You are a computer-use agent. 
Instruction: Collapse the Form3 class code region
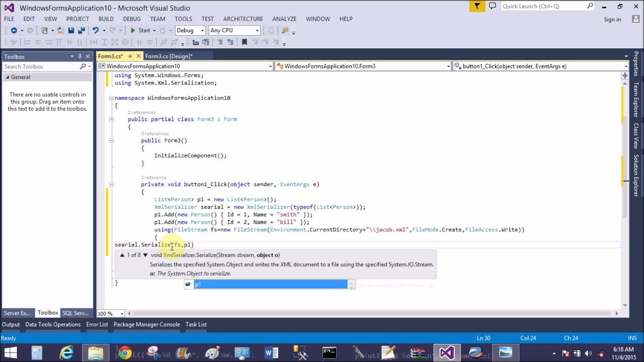(112, 119)
